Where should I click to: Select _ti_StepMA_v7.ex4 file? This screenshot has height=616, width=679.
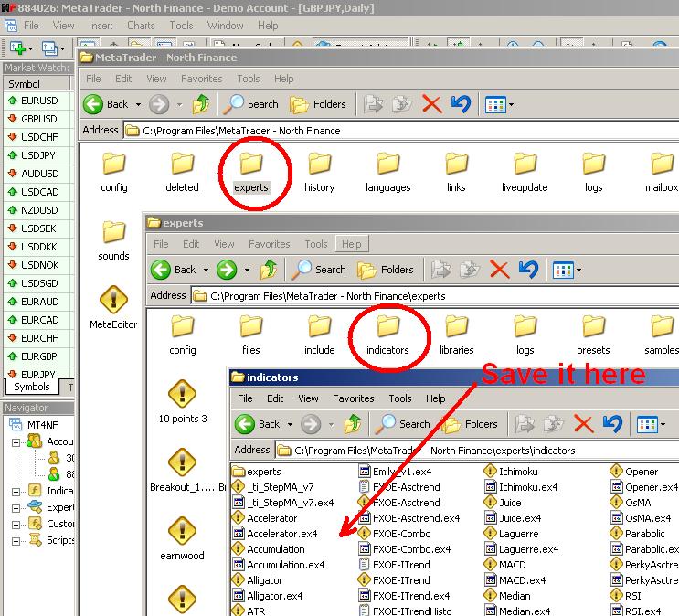(283, 503)
